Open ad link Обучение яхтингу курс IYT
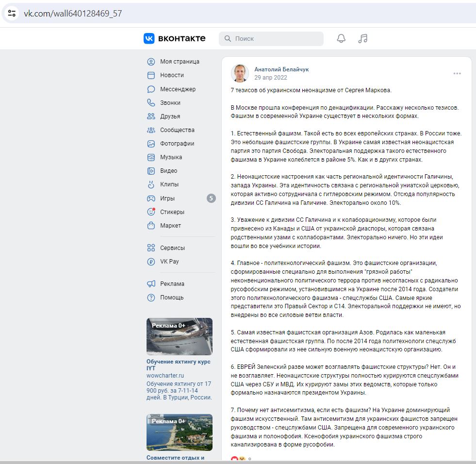The width and height of the screenshot is (476, 464). (179, 365)
